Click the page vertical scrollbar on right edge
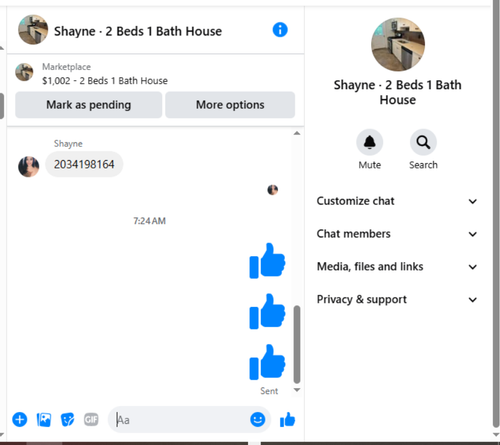 (496, 213)
